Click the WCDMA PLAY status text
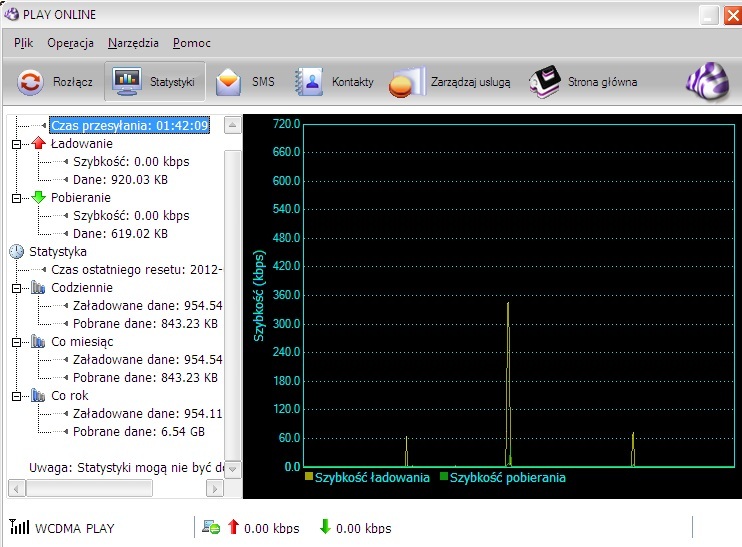 (x=75, y=528)
